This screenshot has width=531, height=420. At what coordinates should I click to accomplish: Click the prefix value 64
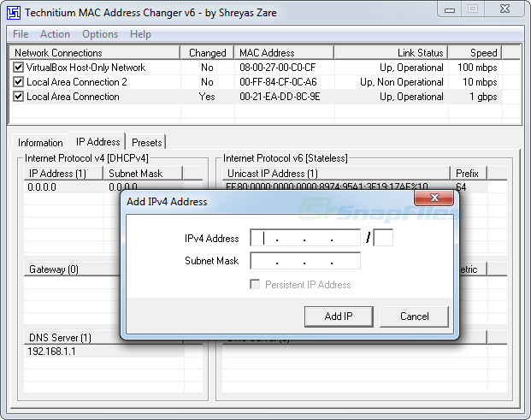[461, 187]
